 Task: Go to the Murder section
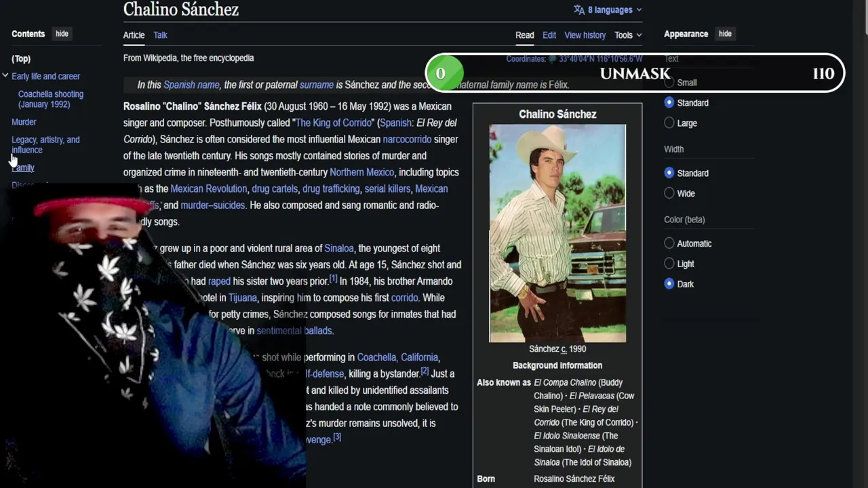[24, 122]
